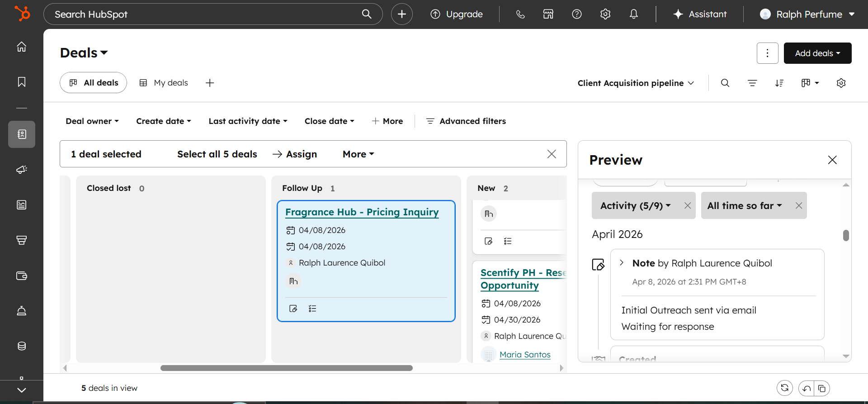Switch to the My deals view tab

point(164,83)
